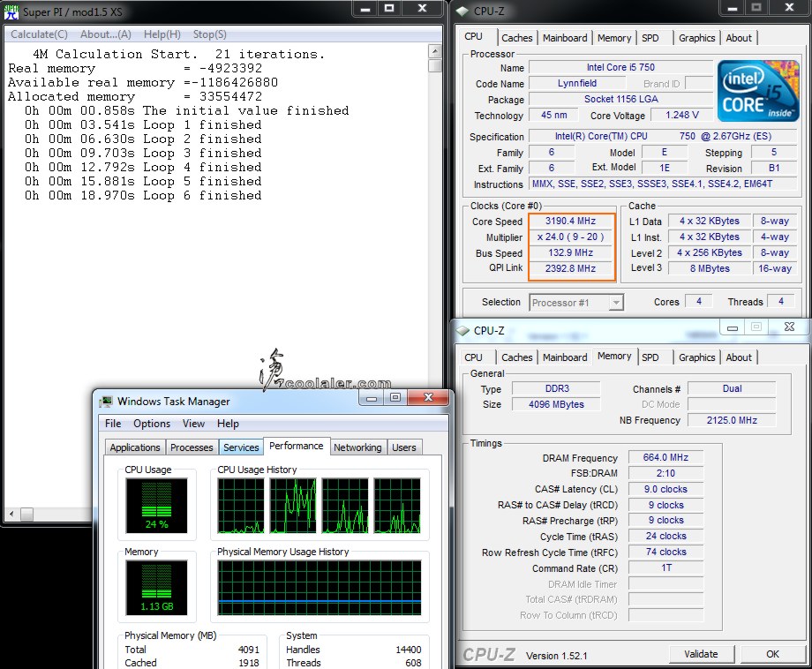Viewport: 812px width, 669px height.
Task: Click the Intel Core i5 logo badge
Action: click(x=757, y=91)
